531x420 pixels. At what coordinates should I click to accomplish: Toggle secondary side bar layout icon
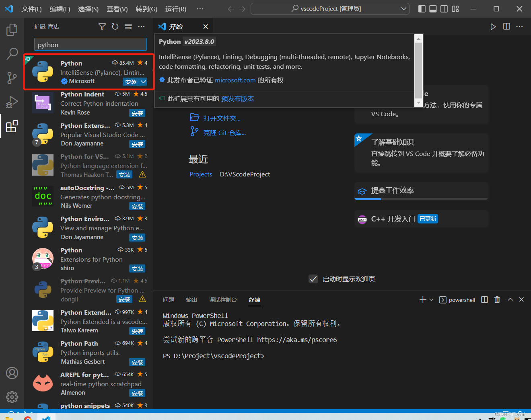click(444, 9)
